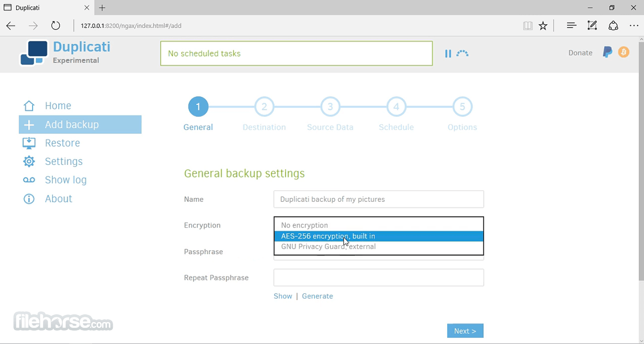The height and width of the screenshot is (344, 644).
Task: Click the Duplicati logo icon
Action: point(34,53)
